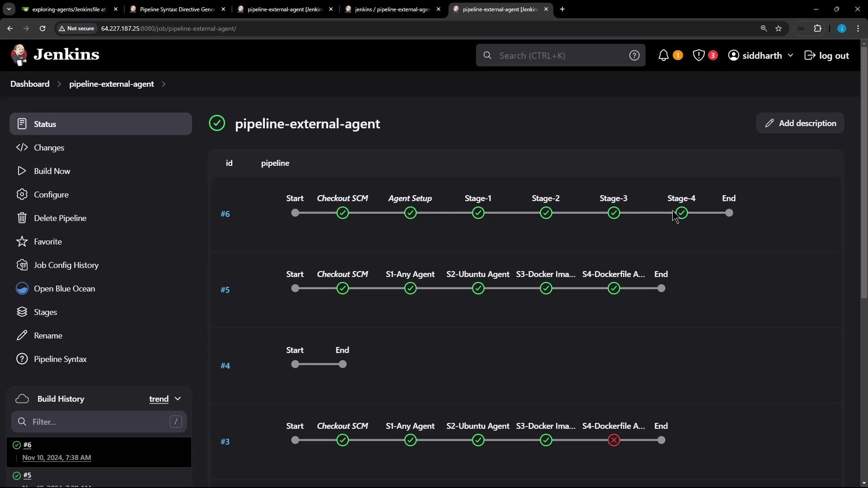Image resolution: width=868 pixels, height=488 pixels.
Task: Open build #3 link in pipeline table
Action: (x=225, y=441)
